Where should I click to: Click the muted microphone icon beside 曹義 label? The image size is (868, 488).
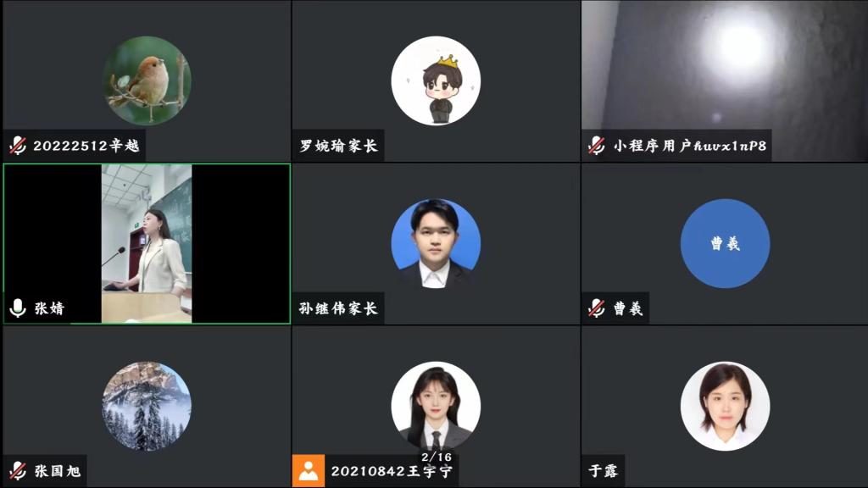tap(596, 308)
